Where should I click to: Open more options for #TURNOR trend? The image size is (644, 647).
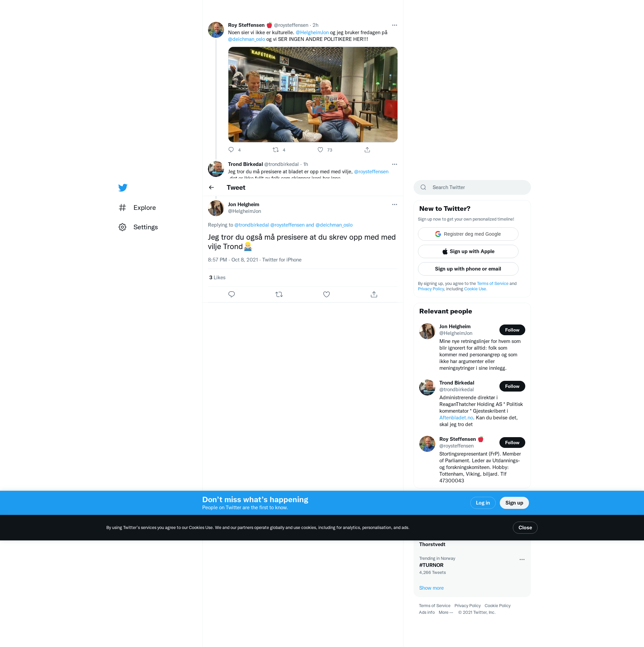pyautogui.click(x=522, y=560)
